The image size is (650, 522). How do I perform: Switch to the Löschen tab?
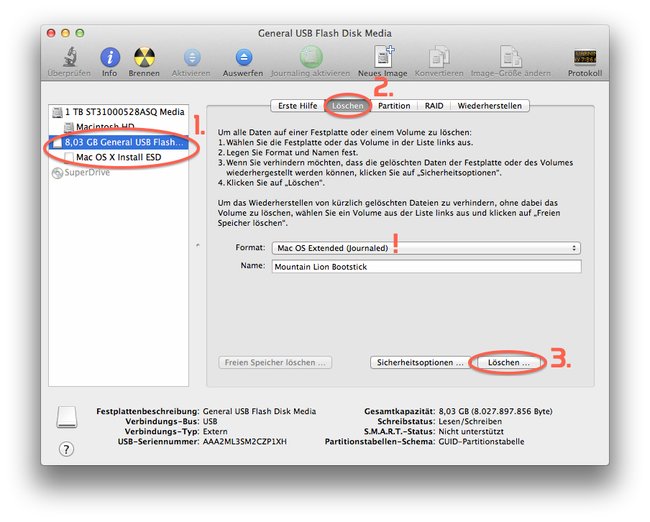(x=347, y=106)
